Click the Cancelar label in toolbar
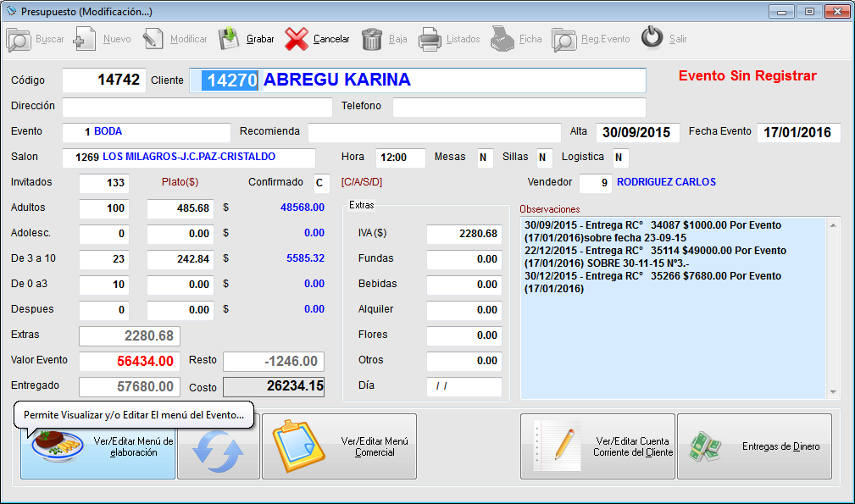The width and height of the screenshot is (855, 504). [x=331, y=39]
